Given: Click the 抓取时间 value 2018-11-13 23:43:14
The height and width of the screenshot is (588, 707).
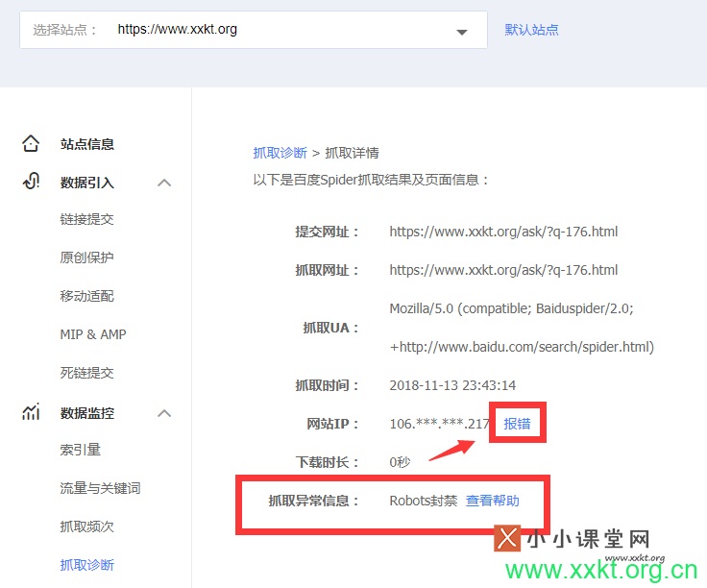Looking at the screenshot, I should (x=452, y=385).
